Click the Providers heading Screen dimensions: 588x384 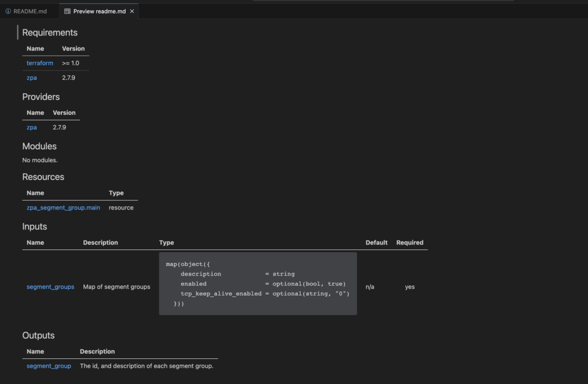point(41,97)
